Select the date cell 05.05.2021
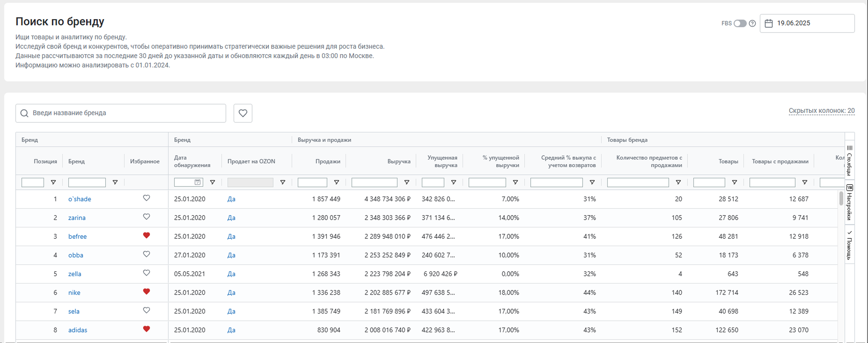868x343 pixels. tap(190, 274)
